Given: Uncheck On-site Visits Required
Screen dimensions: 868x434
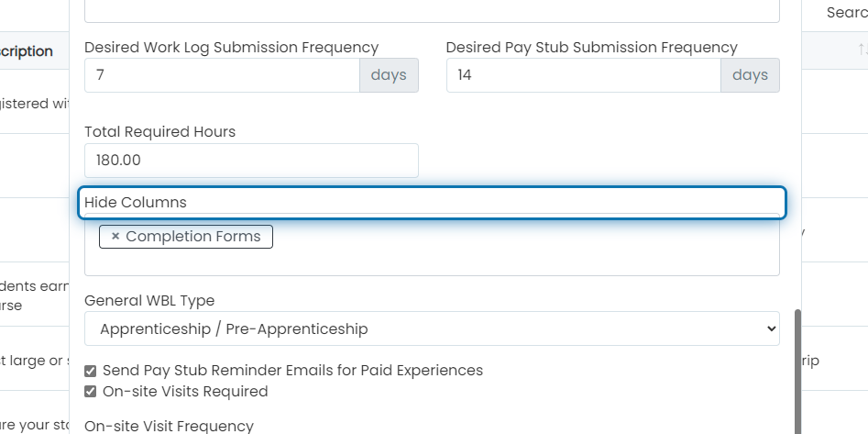Looking at the screenshot, I should coord(90,392).
